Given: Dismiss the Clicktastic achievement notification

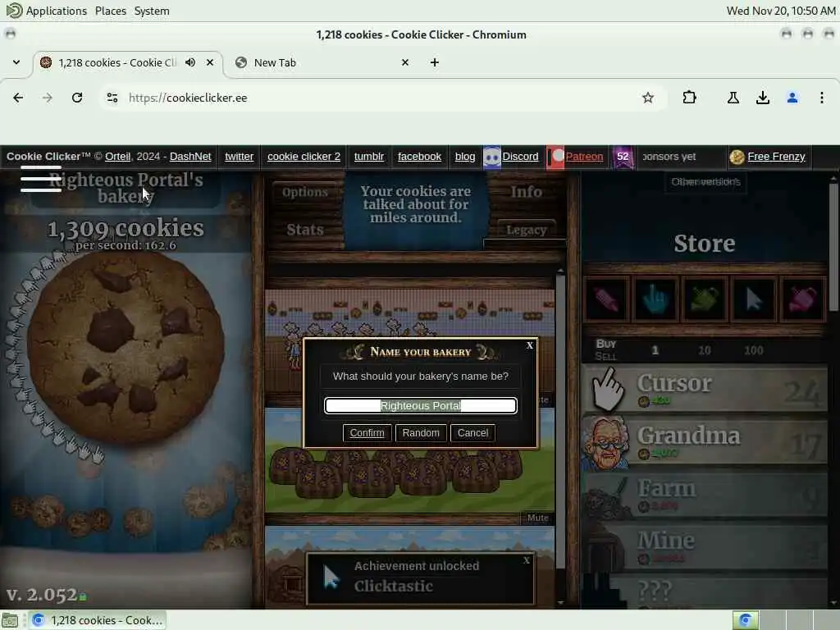Looking at the screenshot, I should coord(527,560).
